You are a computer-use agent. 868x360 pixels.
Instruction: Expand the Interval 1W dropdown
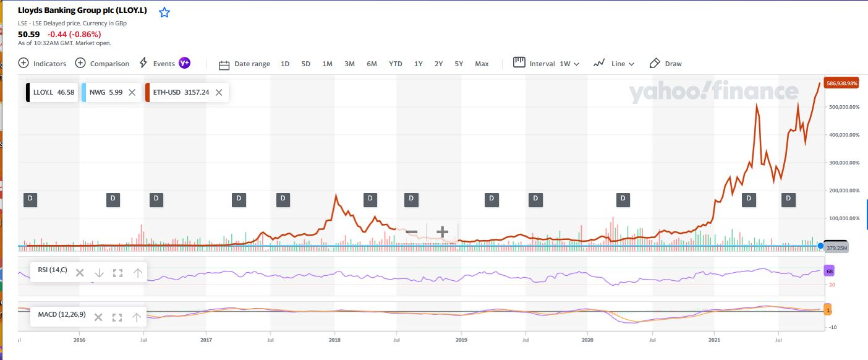547,63
